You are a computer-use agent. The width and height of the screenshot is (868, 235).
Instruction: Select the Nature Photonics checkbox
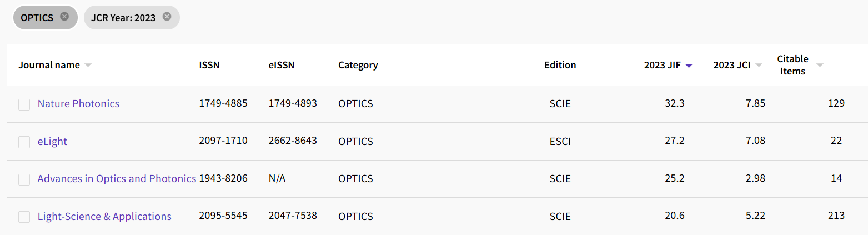(24, 104)
